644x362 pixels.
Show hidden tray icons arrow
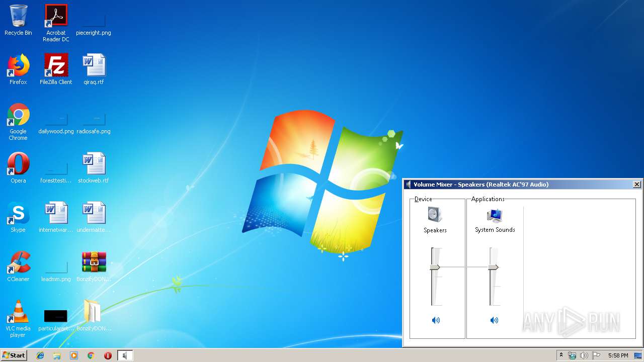[x=561, y=355]
